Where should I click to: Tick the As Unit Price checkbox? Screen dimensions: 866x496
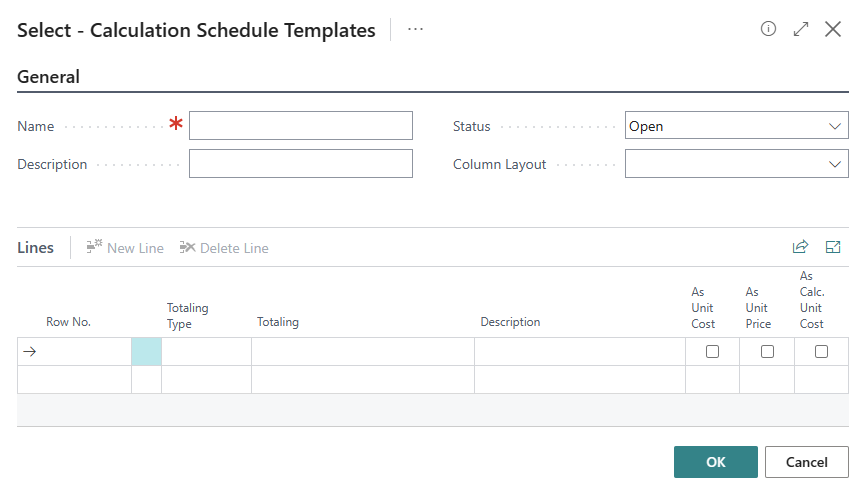(767, 351)
